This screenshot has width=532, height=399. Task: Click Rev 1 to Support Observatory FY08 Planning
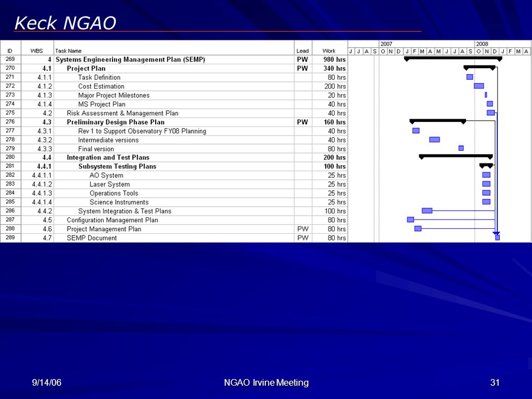[x=142, y=131]
